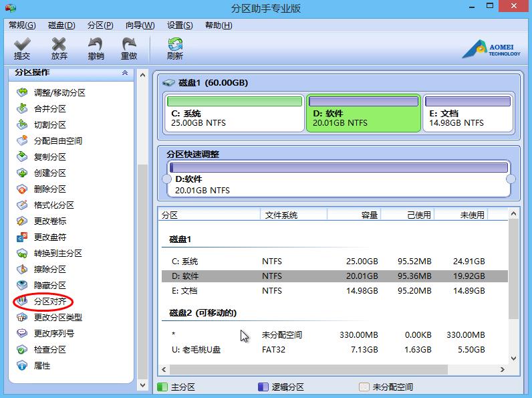Select the 未分配空间 330.00MB row

pyautogui.click(x=335, y=335)
